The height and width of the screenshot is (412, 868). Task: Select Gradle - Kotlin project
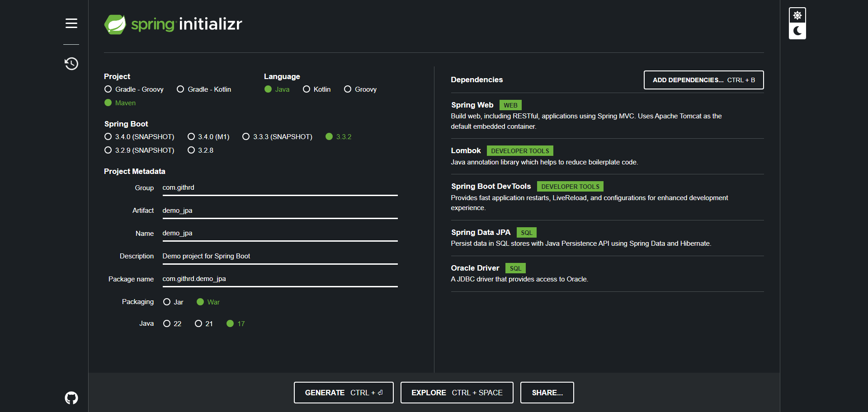click(204, 89)
